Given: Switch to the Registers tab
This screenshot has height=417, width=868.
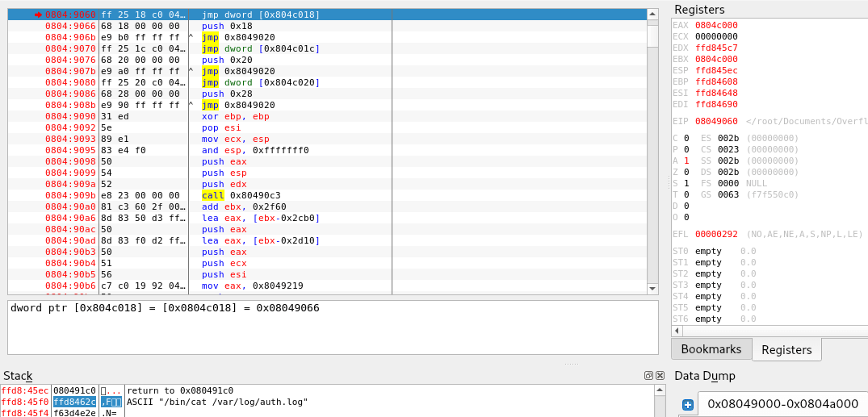Looking at the screenshot, I should 786,349.
